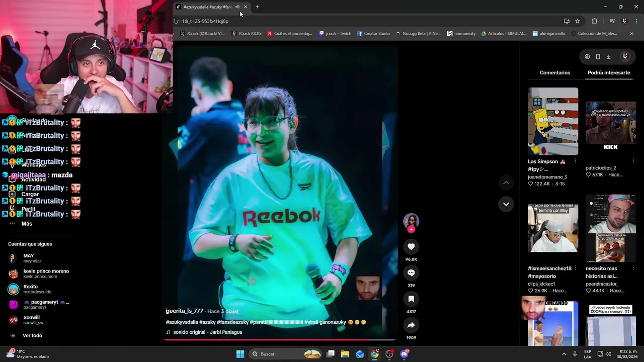Expand followed accounts with Ver todo
The image size is (644, 362).
pyautogui.click(x=32, y=335)
